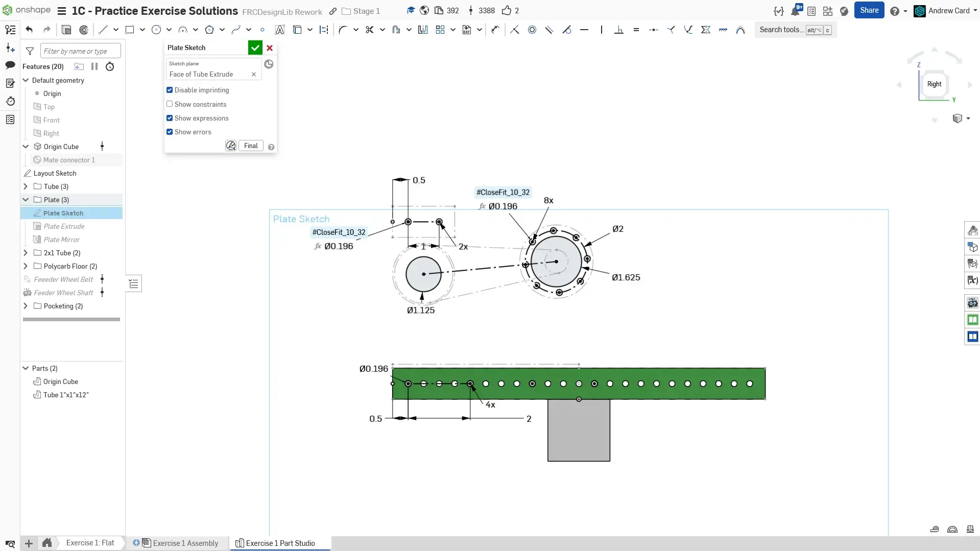The image size is (980, 551).
Task: Enable the Show constraints checkbox
Action: [170, 104]
